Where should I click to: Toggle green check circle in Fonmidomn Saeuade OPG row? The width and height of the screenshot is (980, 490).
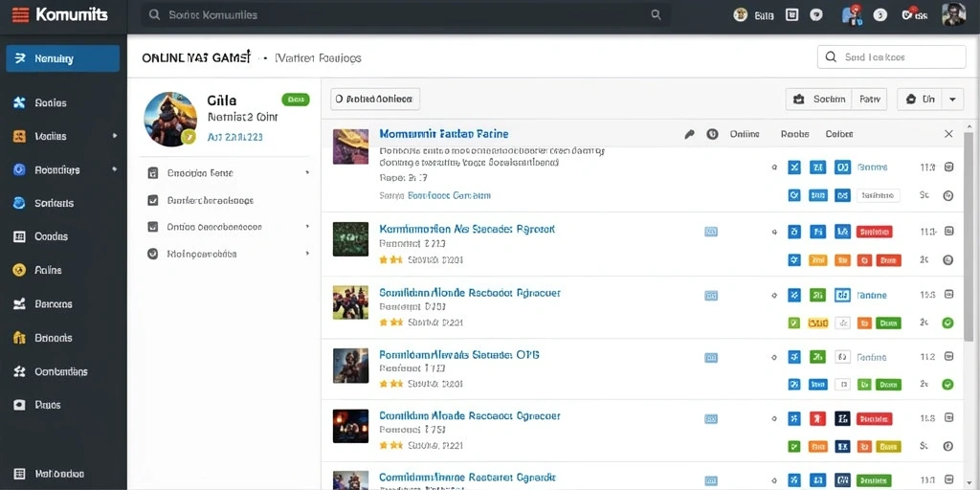[947, 384]
